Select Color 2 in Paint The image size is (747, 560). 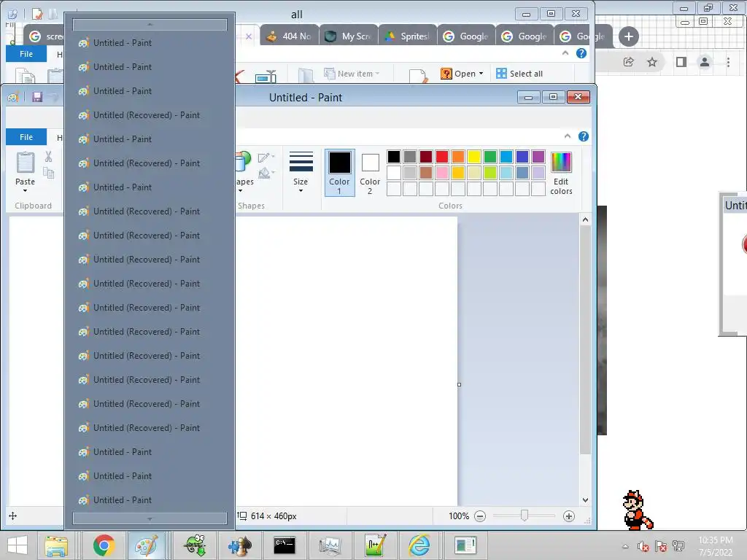pyautogui.click(x=370, y=173)
